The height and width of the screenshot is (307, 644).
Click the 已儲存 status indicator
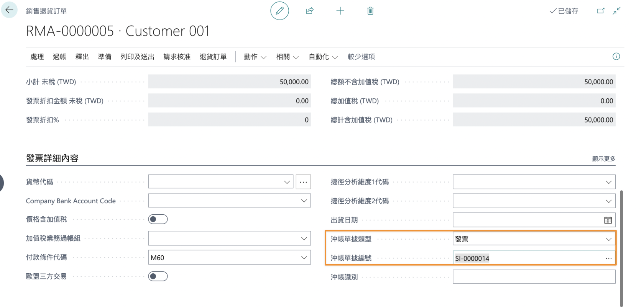coord(564,11)
